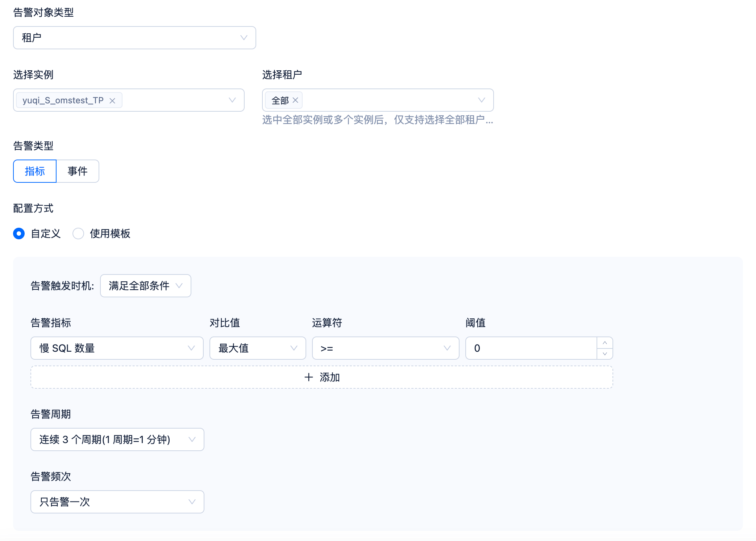Viewport: 756px width, 541px height.
Task: Click the 添加 dashed button
Action: pyautogui.click(x=329, y=377)
